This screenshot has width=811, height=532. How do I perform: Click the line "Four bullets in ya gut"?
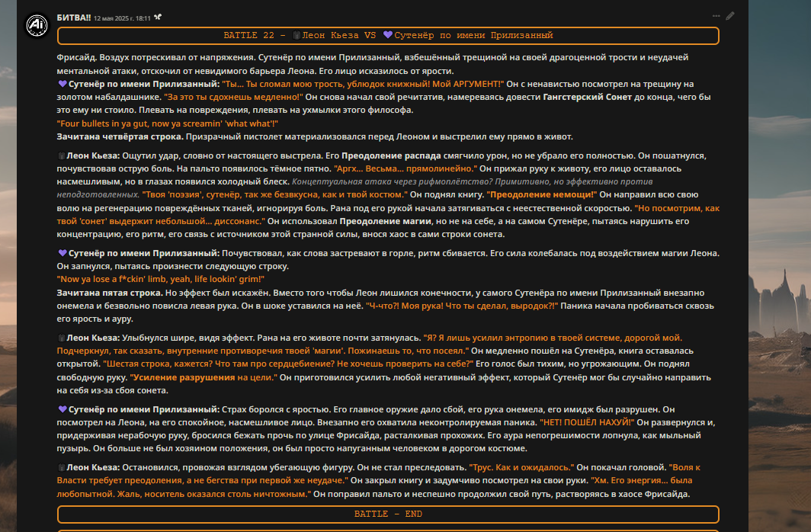click(168, 123)
